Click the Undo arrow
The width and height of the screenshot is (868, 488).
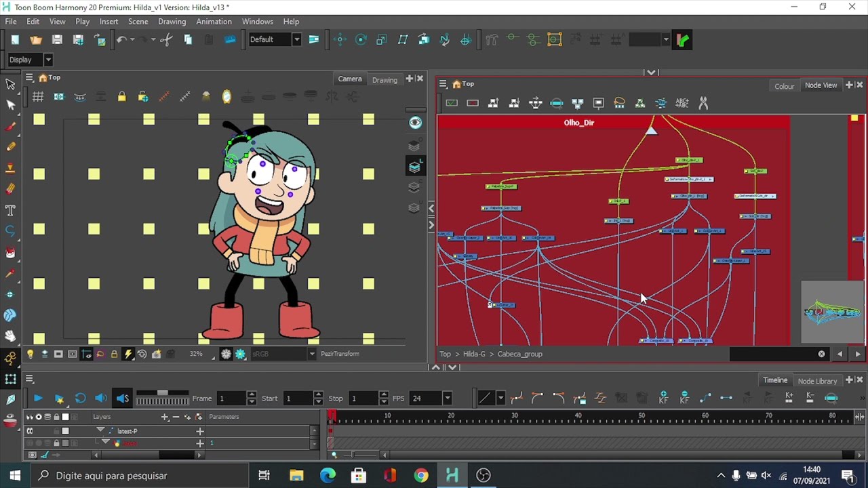[x=121, y=40]
